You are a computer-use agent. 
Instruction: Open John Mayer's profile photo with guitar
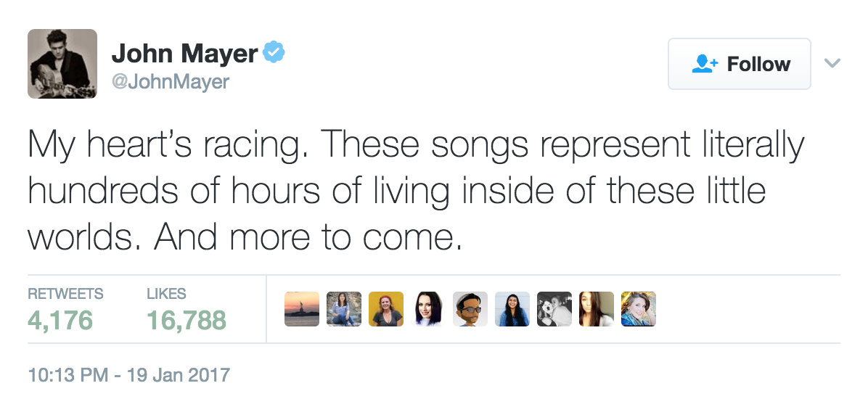tap(62, 64)
